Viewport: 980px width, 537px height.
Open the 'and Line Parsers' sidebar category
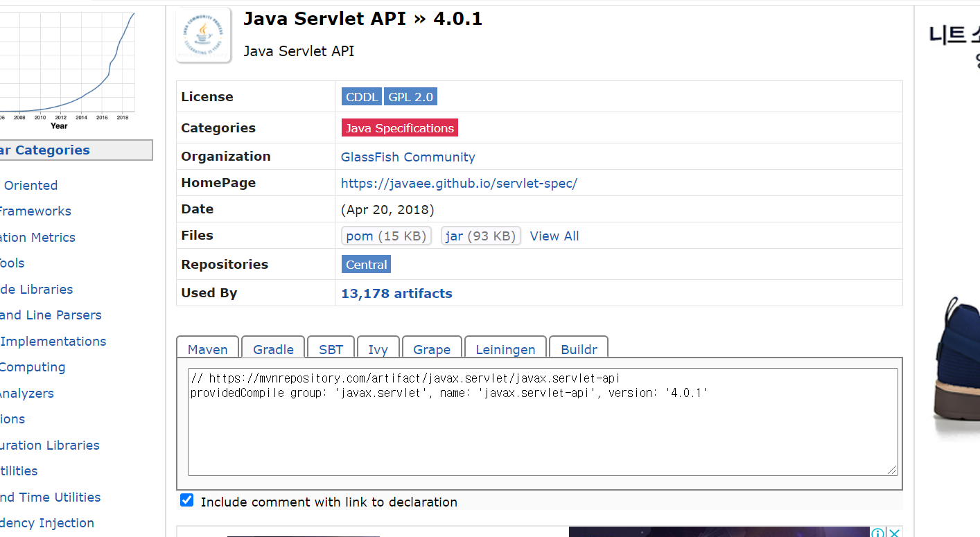click(x=51, y=315)
